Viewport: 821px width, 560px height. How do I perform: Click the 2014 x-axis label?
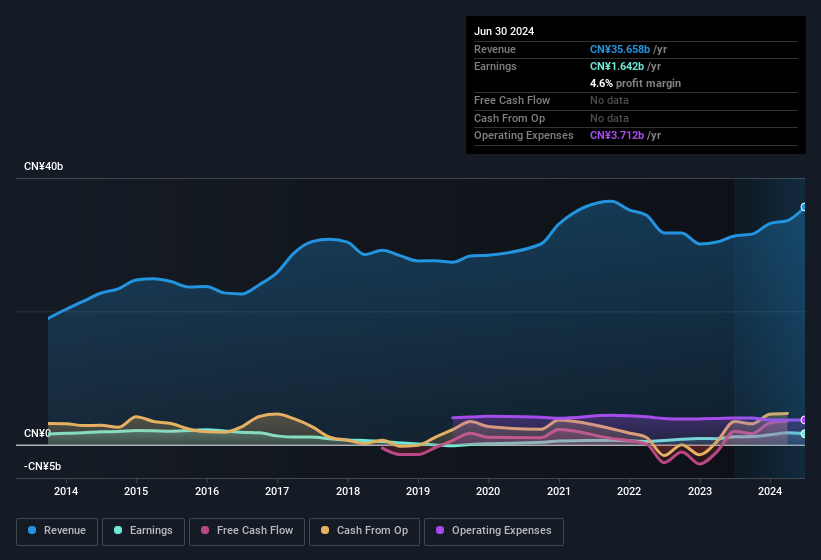pos(66,491)
